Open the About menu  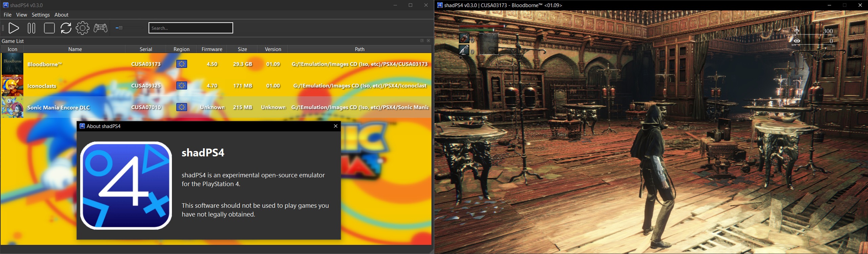point(61,15)
